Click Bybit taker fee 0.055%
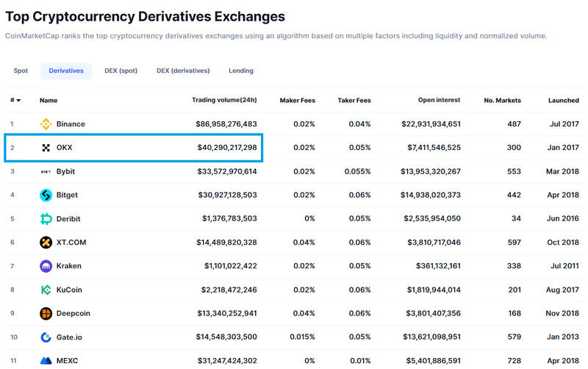Screen dimensions: 588x369 click(357, 171)
